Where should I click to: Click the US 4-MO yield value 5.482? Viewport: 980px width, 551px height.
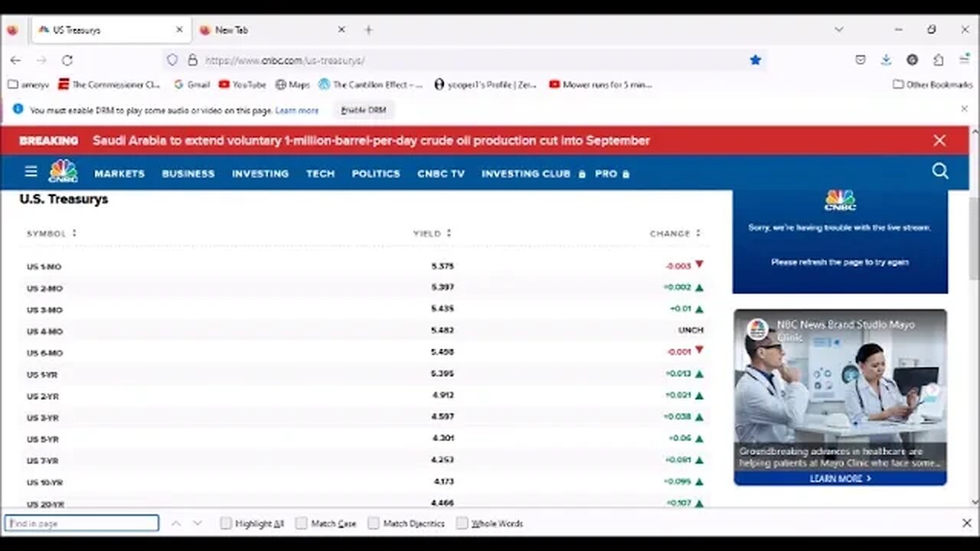[x=443, y=331]
